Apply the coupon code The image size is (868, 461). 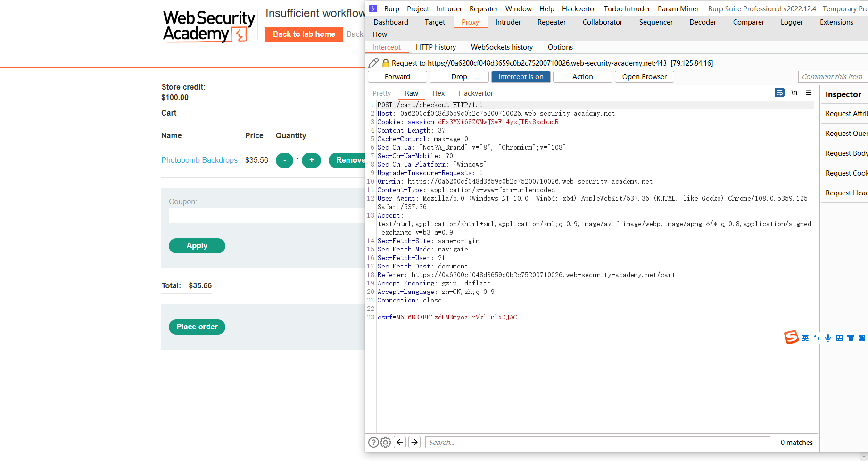(x=197, y=246)
